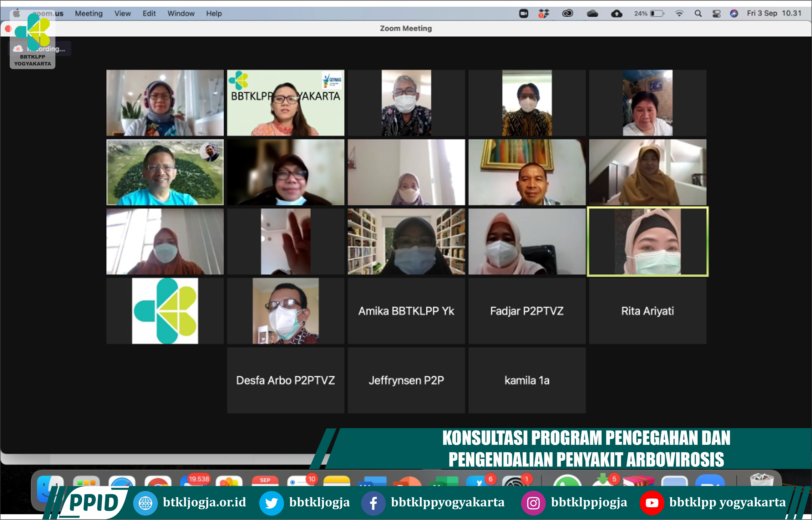Select the kamila 1a participant tile
This screenshot has width=812, height=520.
(x=527, y=380)
